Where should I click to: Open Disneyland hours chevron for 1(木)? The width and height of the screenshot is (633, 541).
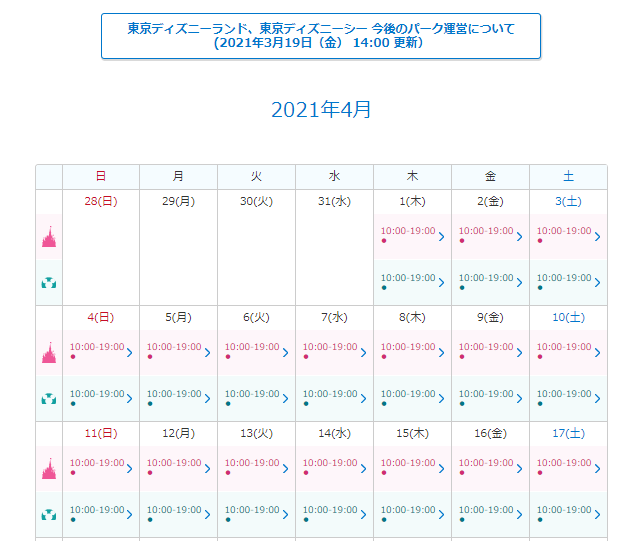pos(442,236)
